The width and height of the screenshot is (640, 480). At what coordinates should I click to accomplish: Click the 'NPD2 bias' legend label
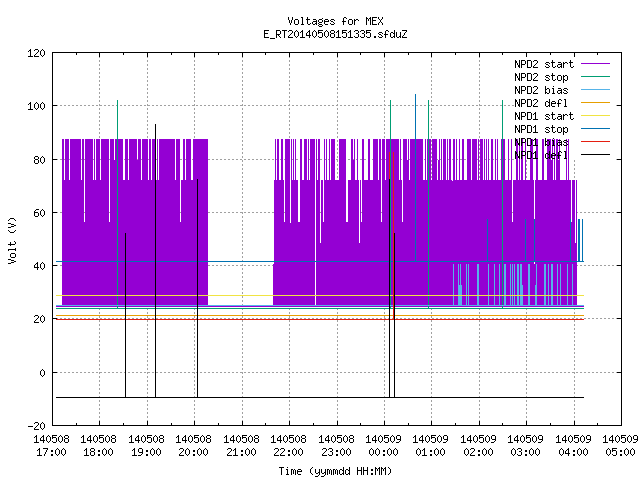(x=541, y=90)
